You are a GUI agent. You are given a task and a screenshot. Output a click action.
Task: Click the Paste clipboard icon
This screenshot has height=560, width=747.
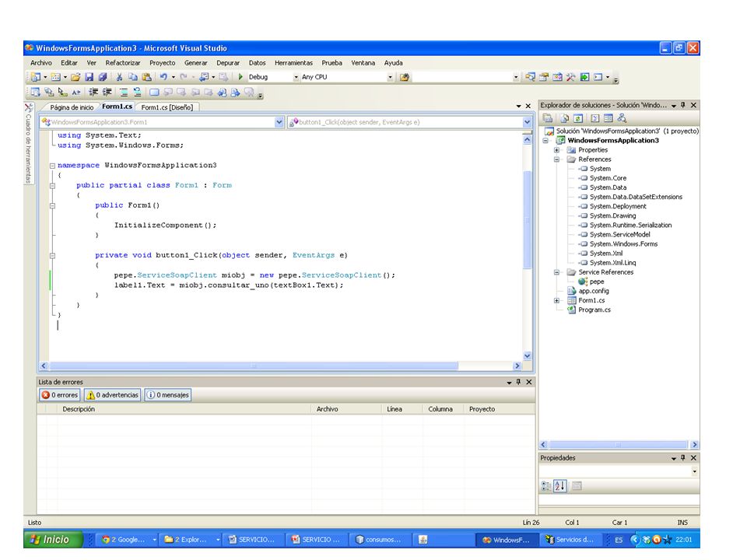[x=147, y=77]
